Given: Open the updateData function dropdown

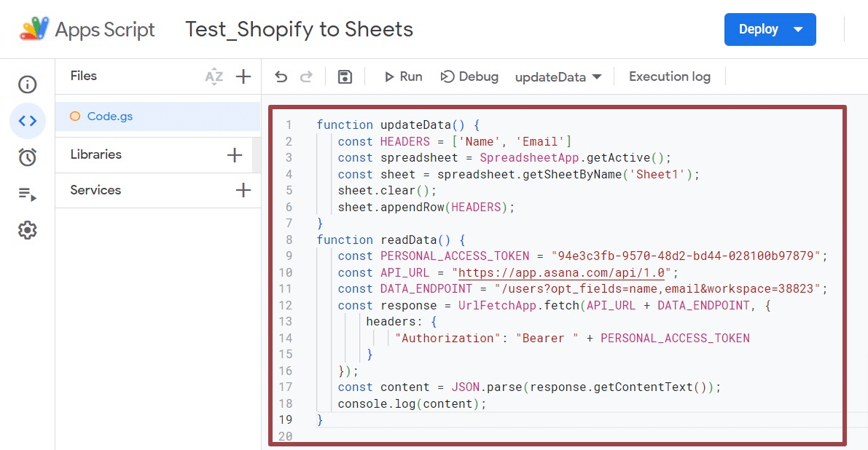Looking at the screenshot, I should point(558,77).
